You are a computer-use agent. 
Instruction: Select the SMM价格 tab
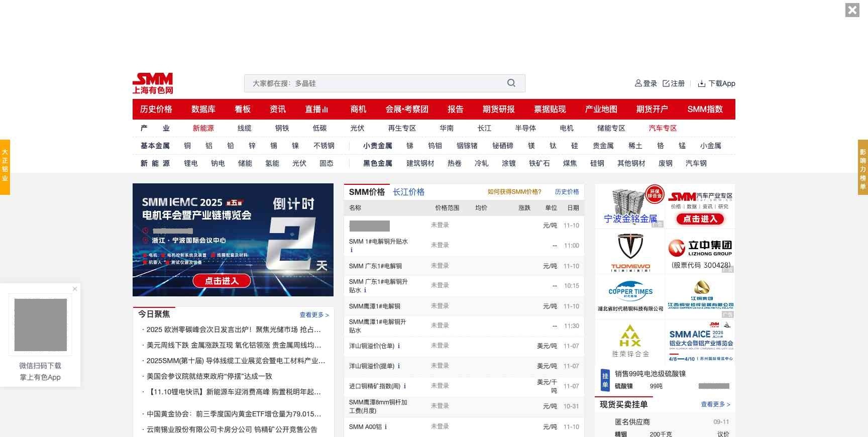pos(367,192)
